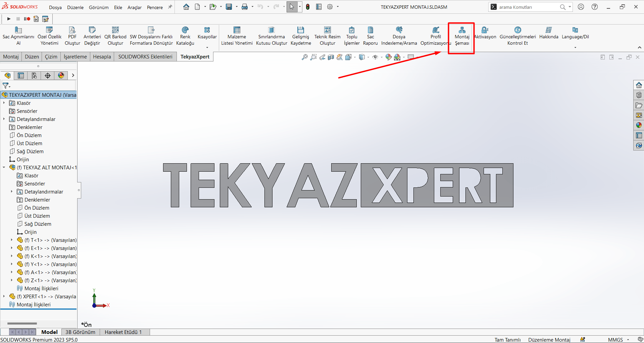Switch to the PropertyManager tab
The width and height of the screenshot is (644, 343).
[x=21, y=75]
